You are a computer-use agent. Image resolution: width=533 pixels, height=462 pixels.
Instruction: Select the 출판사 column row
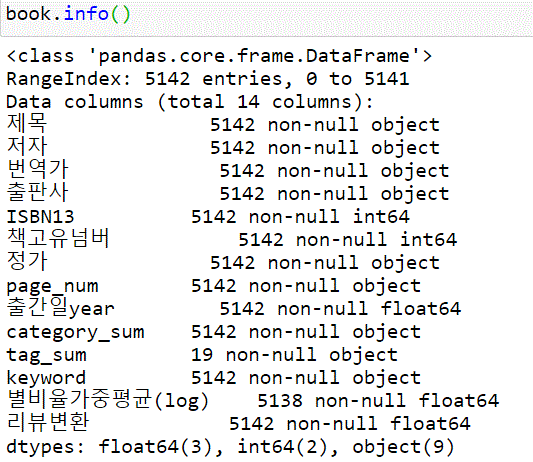(228, 193)
